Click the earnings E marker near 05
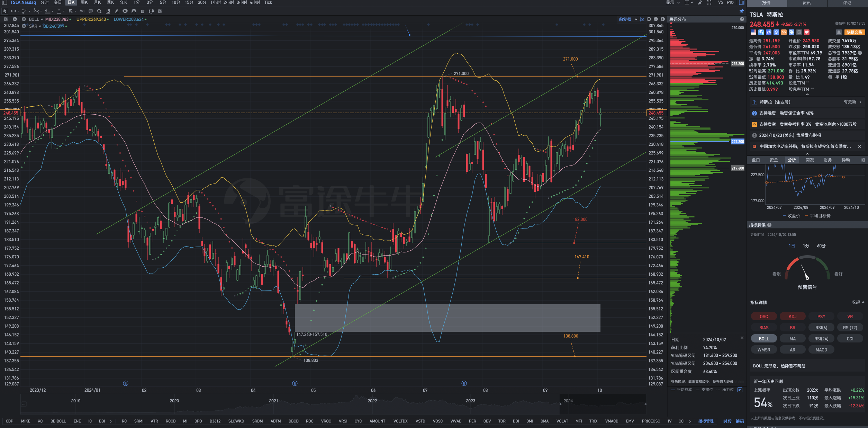Image resolution: width=868 pixels, height=428 pixels. (x=295, y=383)
